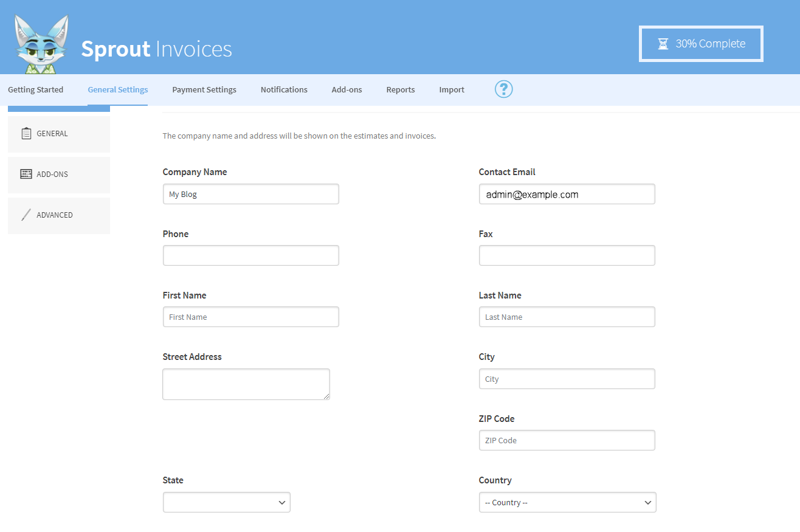Click into the Contact Email field
The height and width of the screenshot is (532, 800).
point(567,195)
